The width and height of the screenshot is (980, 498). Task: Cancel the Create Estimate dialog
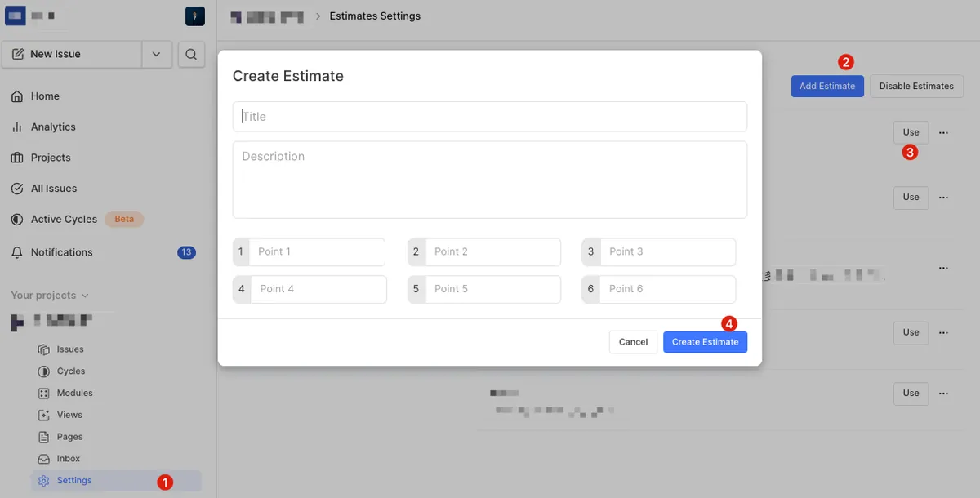633,342
